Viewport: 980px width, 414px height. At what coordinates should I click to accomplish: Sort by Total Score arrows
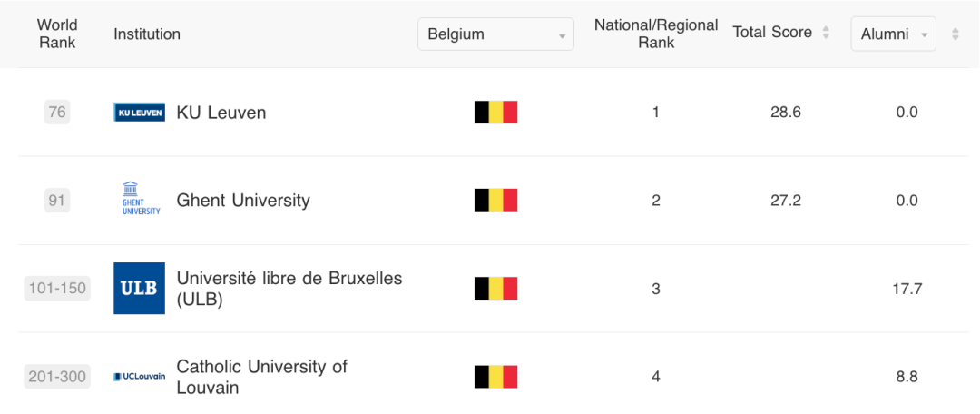826,33
